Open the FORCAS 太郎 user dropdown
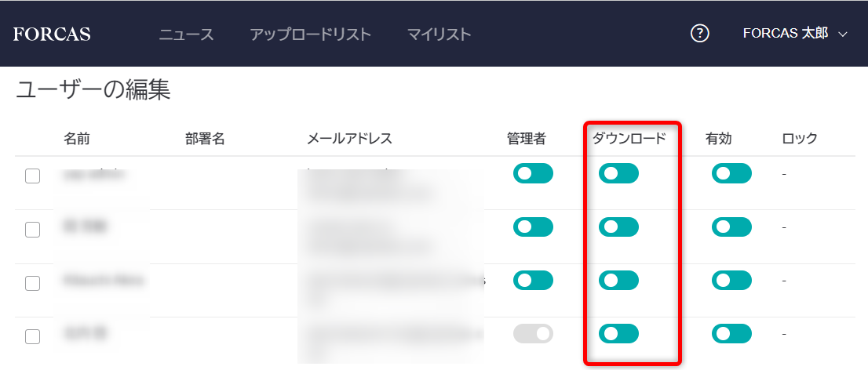868x370 pixels. tap(795, 34)
